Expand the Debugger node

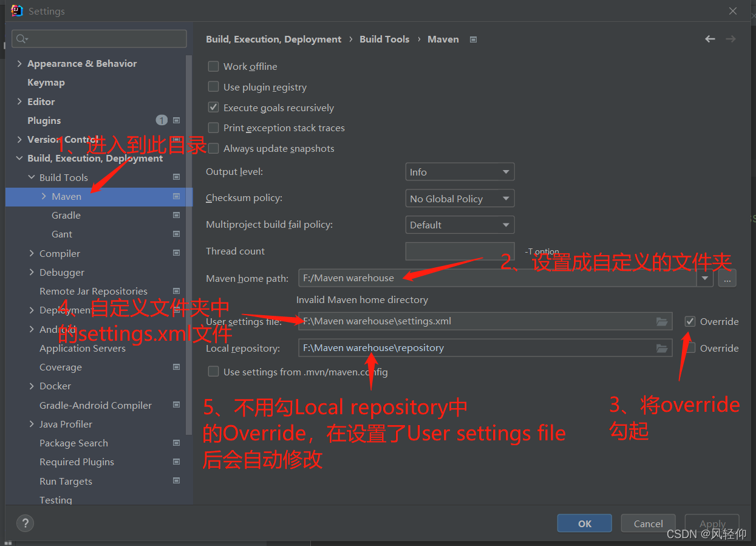[32, 272]
